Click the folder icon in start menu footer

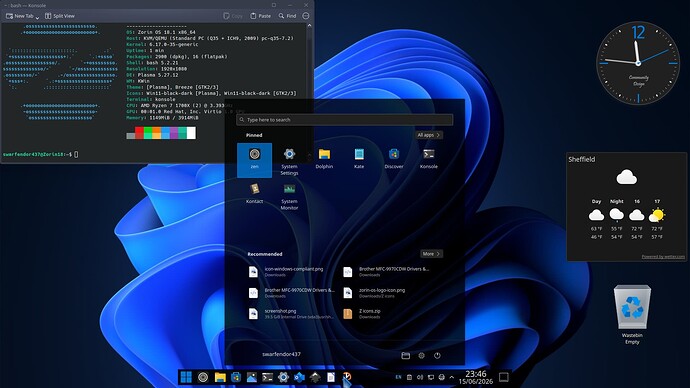[x=406, y=355]
